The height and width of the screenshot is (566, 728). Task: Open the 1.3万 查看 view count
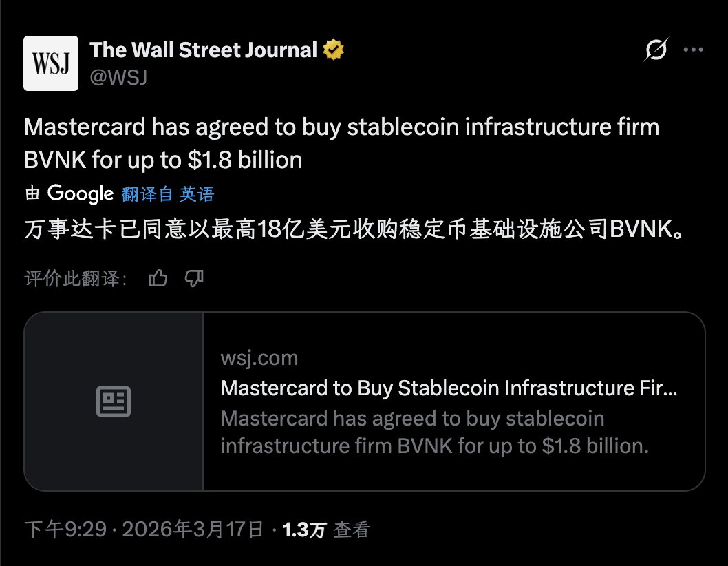point(326,530)
